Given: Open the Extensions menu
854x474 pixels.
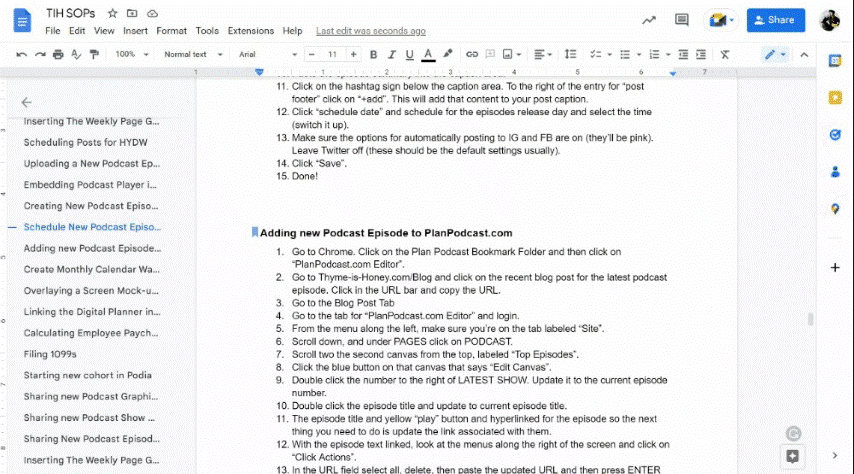Looking at the screenshot, I should coord(250,31).
